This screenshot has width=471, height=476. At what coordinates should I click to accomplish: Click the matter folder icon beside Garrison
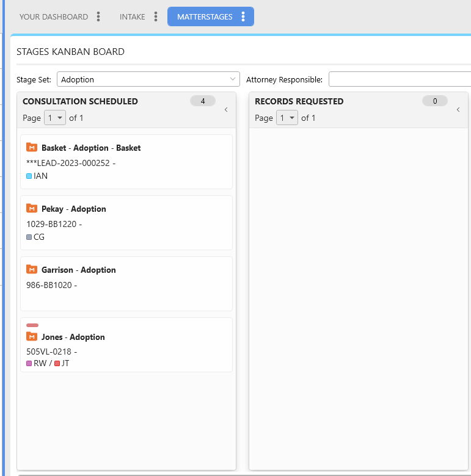click(x=32, y=270)
